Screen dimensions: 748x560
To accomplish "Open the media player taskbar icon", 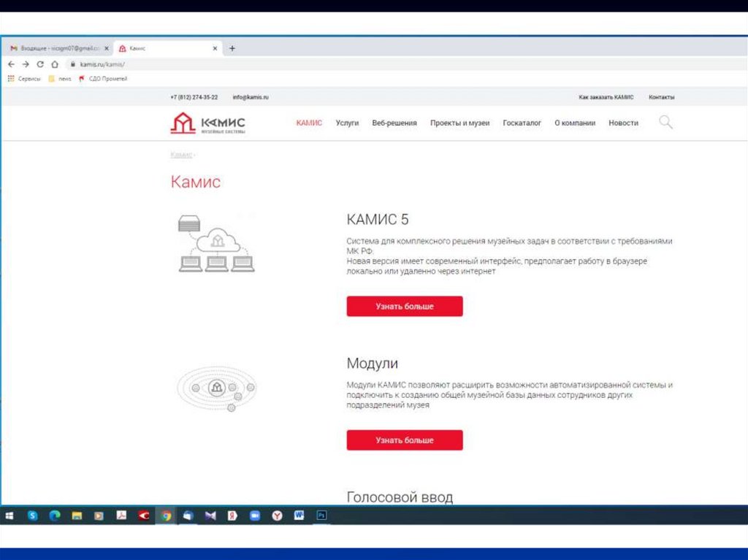I will pyautogui.click(x=99, y=515).
